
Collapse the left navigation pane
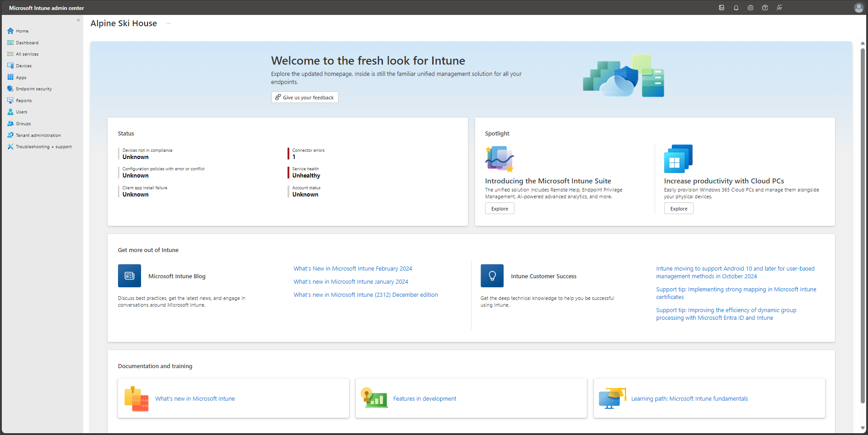pyautogui.click(x=78, y=20)
